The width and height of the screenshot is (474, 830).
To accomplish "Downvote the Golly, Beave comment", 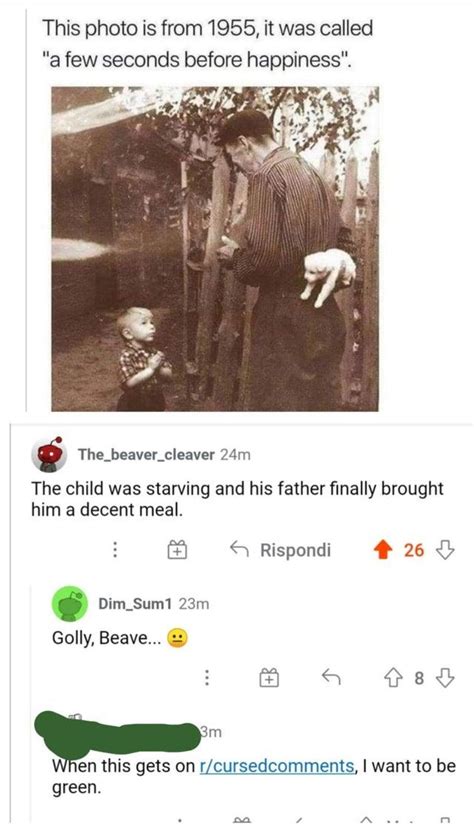I will 445,678.
